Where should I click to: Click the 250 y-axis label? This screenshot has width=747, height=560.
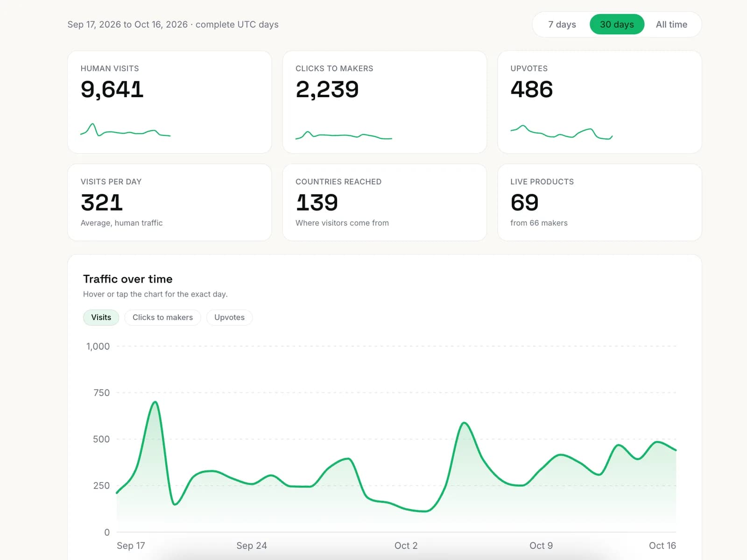click(x=101, y=486)
